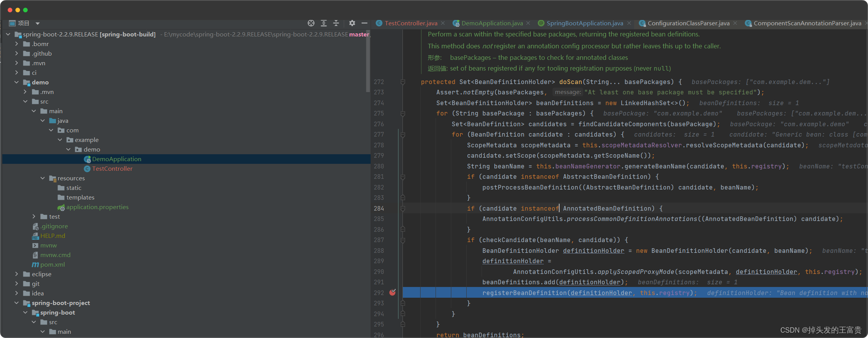Click fold marker at line 287 gutter

point(403,240)
